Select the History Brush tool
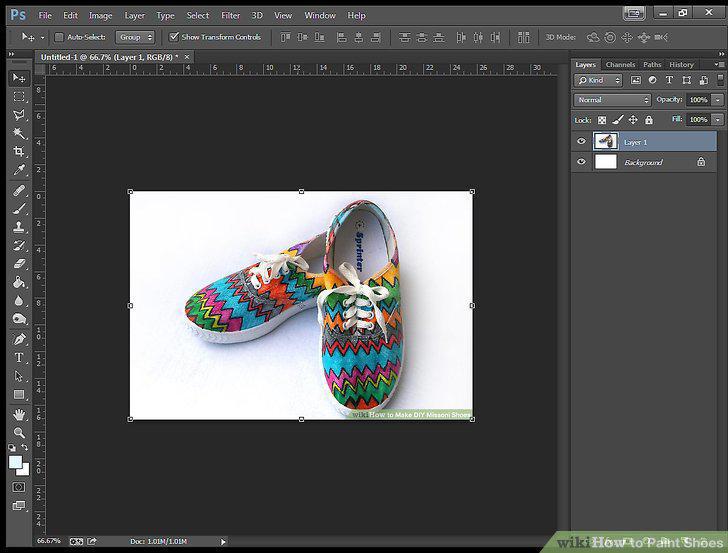The width and height of the screenshot is (728, 553). pos(19,246)
